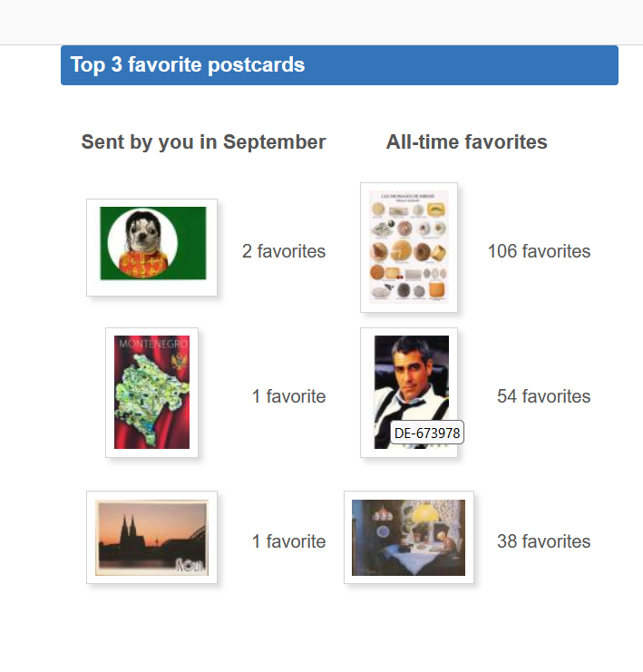This screenshot has height=672, width=643.
Task: Click the "Sent by you in September" heading
Action: point(203,142)
